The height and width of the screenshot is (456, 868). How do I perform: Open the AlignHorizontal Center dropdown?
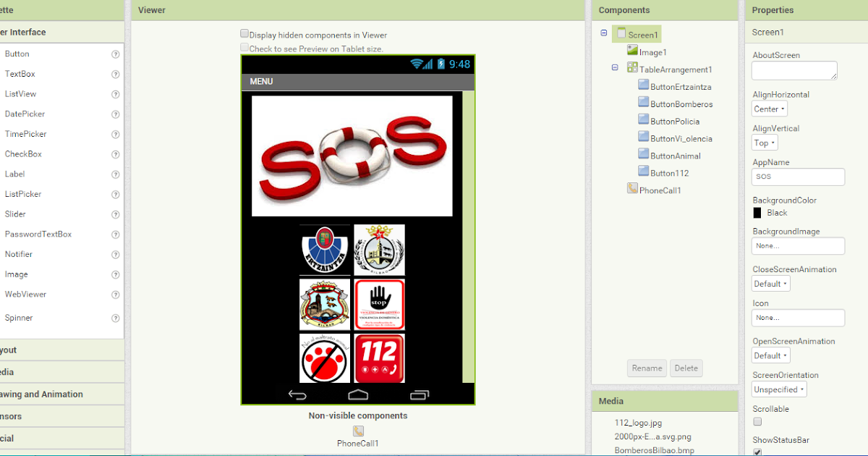(769, 109)
